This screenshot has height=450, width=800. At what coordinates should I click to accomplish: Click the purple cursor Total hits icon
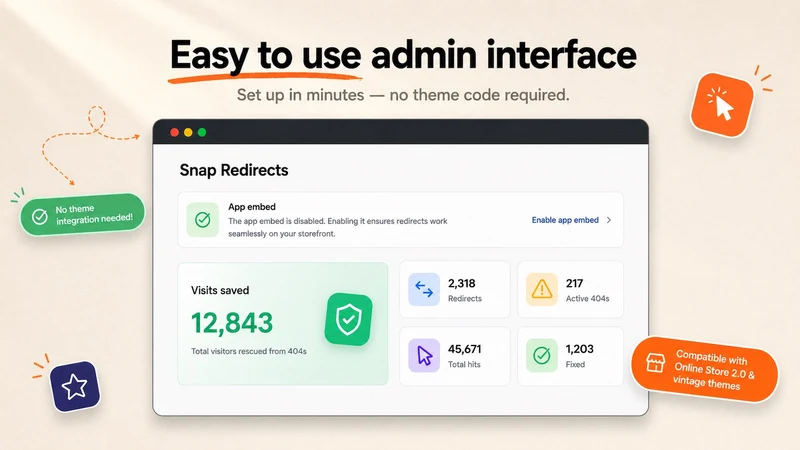[424, 355]
